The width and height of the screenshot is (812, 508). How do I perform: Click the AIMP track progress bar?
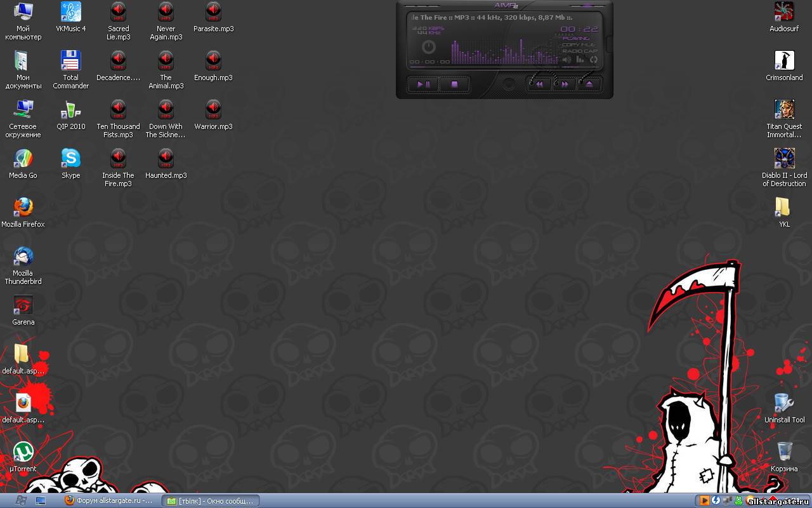pos(482,66)
